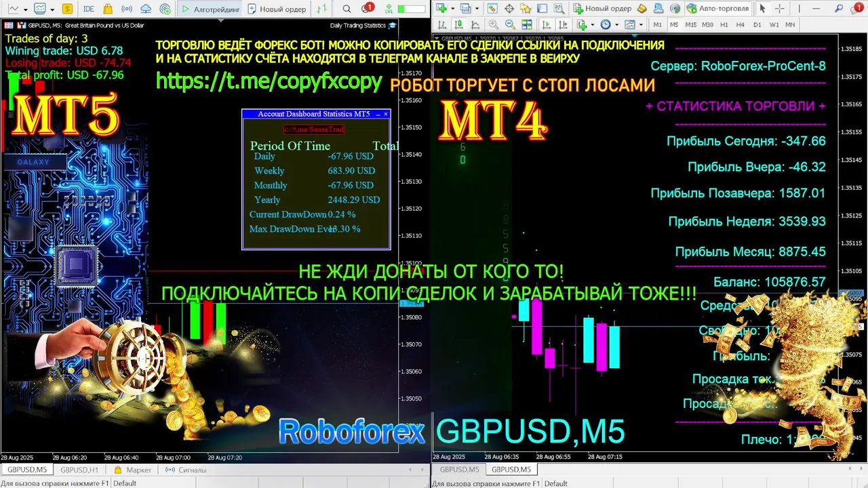Select the GBPUSD,H1 chart tab in MT5
868x488 pixels.
pyautogui.click(x=79, y=470)
